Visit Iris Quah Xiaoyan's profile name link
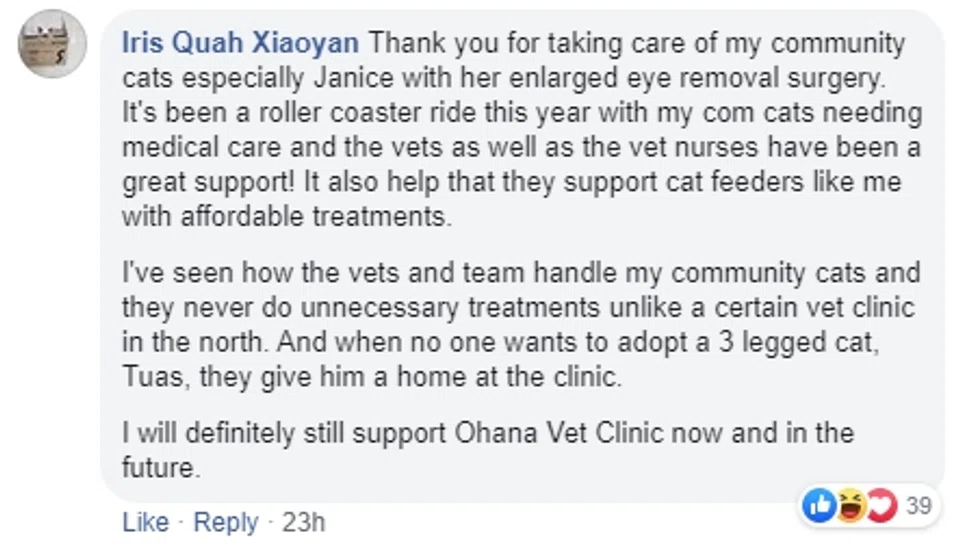960x548 pixels. click(x=241, y=43)
